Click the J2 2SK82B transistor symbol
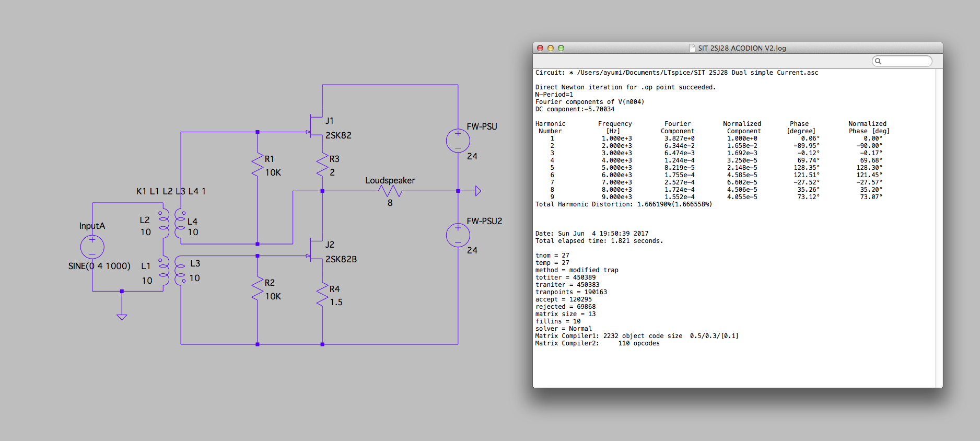This screenshot has height=441, width=980. click(x=315, y=250)
